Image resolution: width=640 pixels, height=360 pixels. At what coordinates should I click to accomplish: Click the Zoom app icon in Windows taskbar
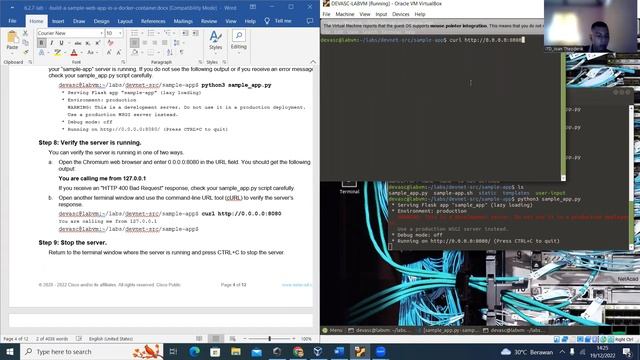pyautogui.click(x=380, y=351)
